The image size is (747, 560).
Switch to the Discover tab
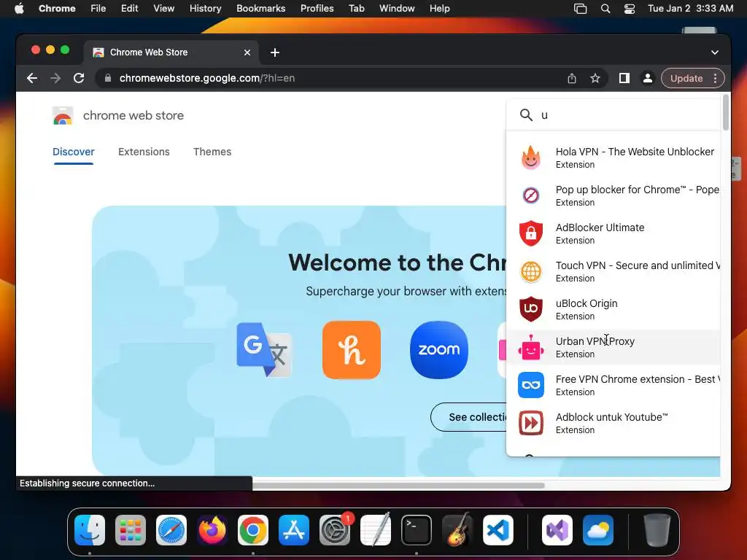click(74, 152)
